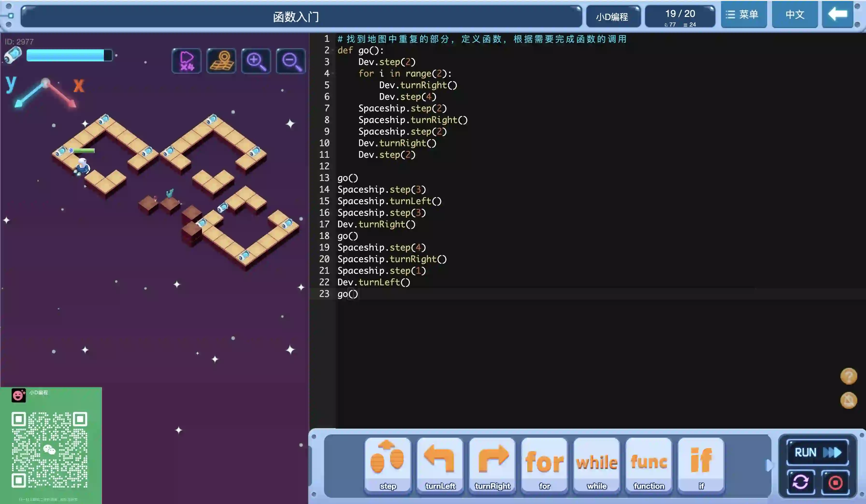This screenshot has height=504, width=866.
Task: Open the help question mark icon
Action: pos(848,376)
